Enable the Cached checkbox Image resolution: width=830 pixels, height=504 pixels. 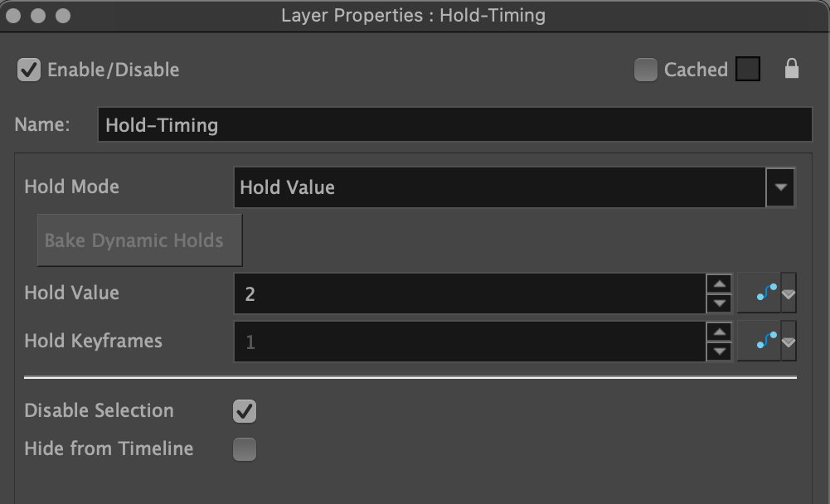click(646, 70)
